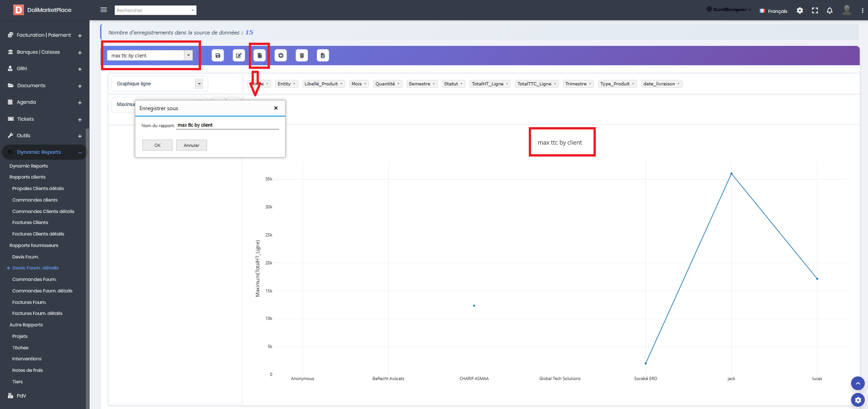Export report with the Excel icon
The image size is (868, 409).
(x=323, y=56)
